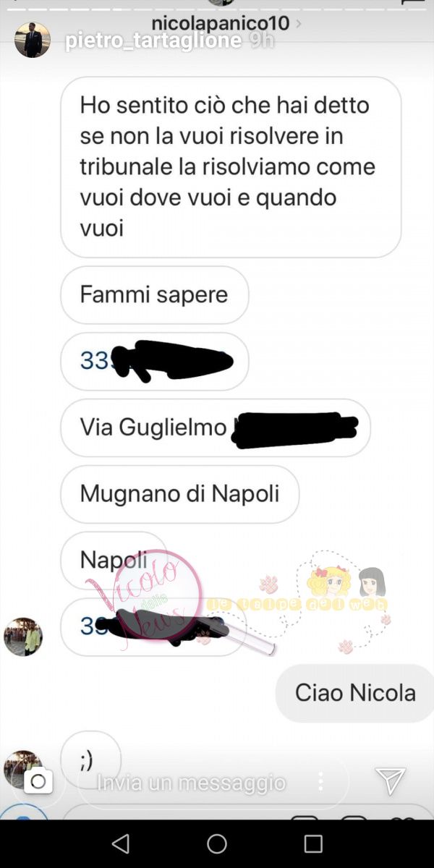Tap the first censored phone number link
This screenshot has width=434, height=868.
point(154,360)
